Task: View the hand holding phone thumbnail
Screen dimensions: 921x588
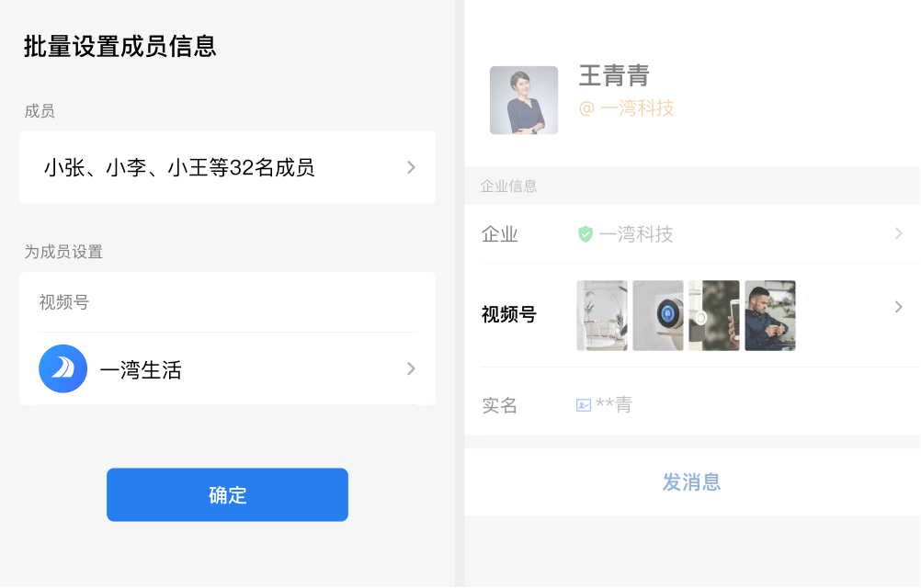Action: 714,315
